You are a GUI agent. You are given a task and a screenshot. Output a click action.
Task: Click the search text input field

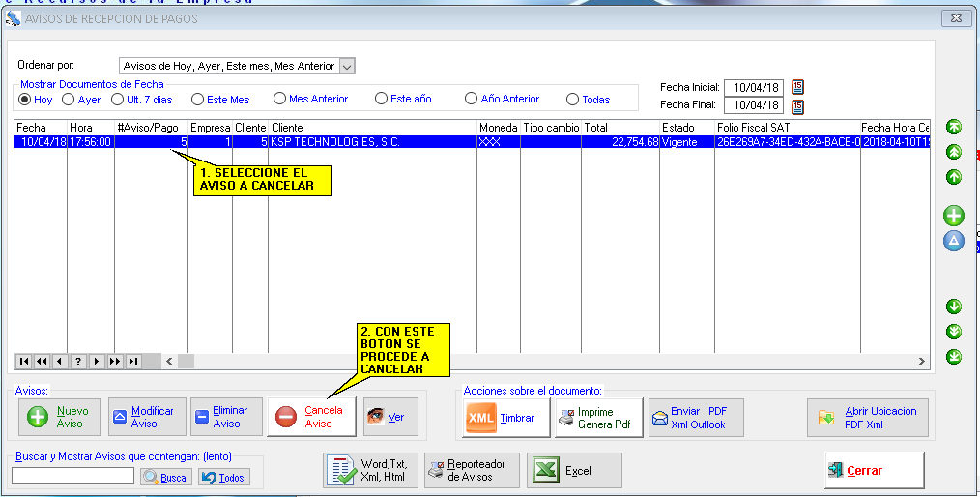72,476
